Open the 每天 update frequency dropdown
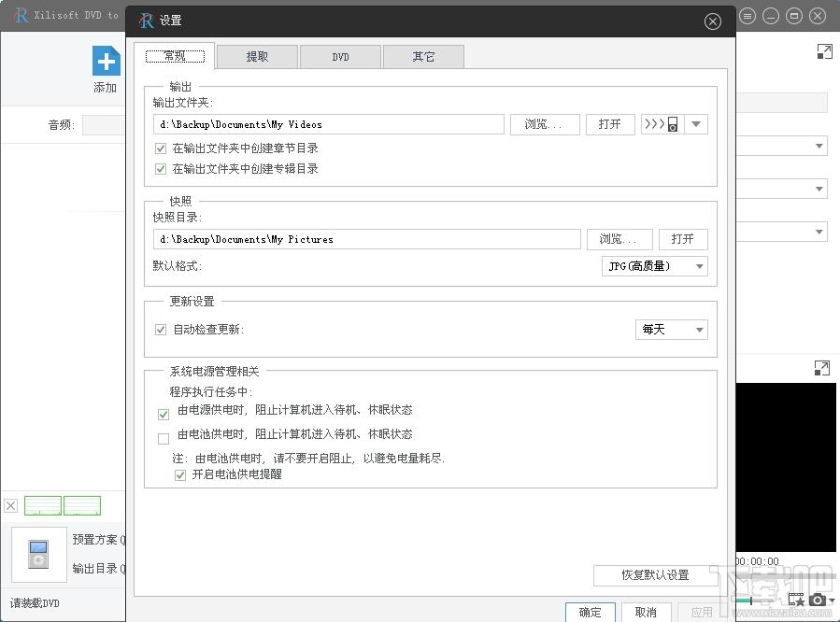 point(671,330)
